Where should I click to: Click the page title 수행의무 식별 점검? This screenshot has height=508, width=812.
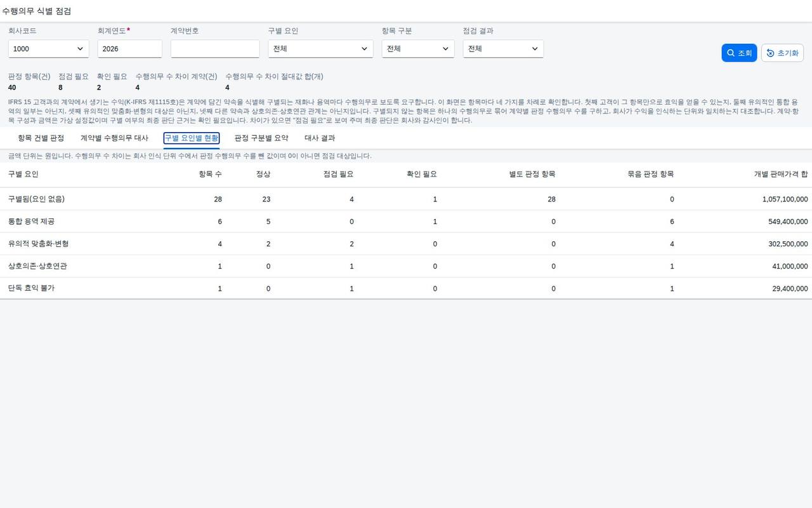[37, 11]
